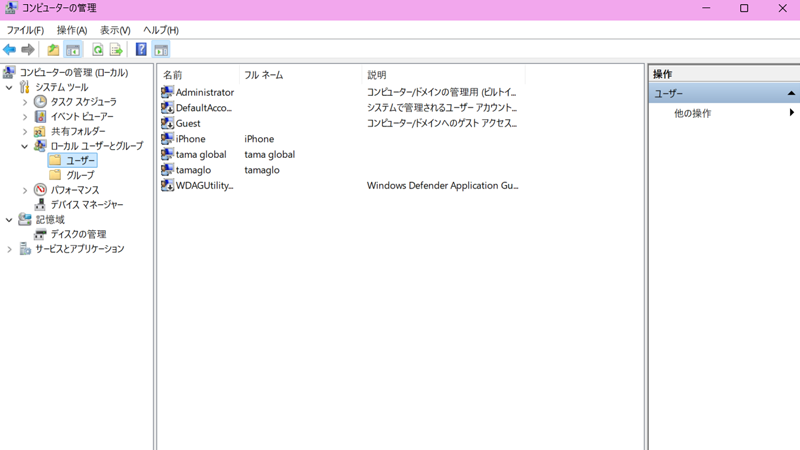Open Device Manager (デバイス マネージャー) in tree
Image resolution: width=800 pixels, height=450 pixels.
pyautogui.click(x=86, y=205)
